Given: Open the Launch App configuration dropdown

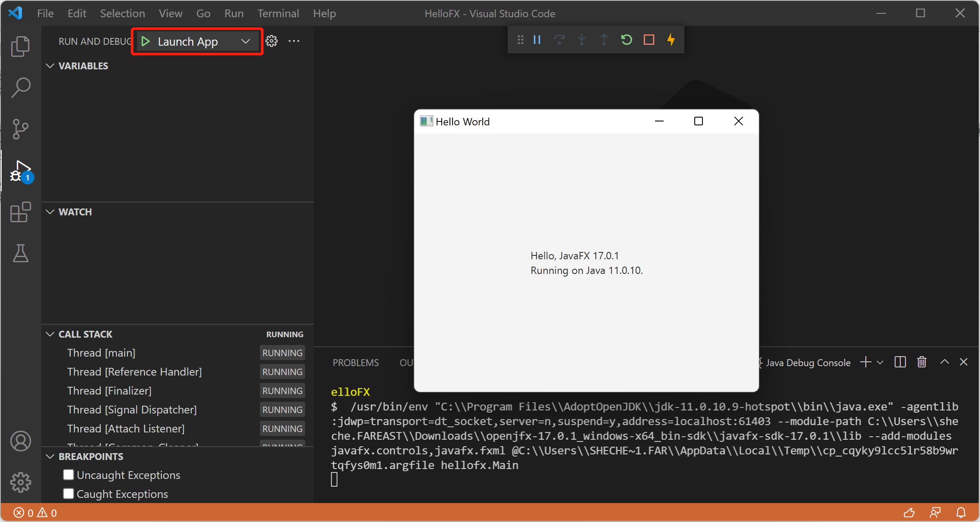Looking at the screenshot, I should [246, 41].
